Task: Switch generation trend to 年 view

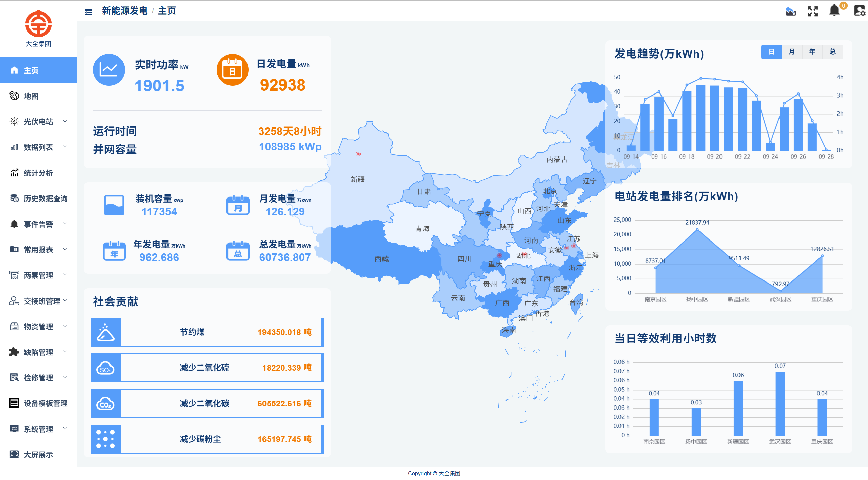Action: pyautogui.click(x=812, y=51)
